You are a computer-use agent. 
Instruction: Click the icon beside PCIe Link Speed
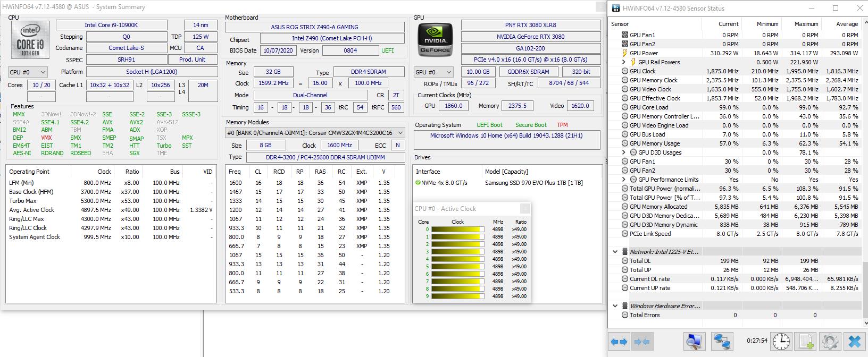(x=625, y=234)
